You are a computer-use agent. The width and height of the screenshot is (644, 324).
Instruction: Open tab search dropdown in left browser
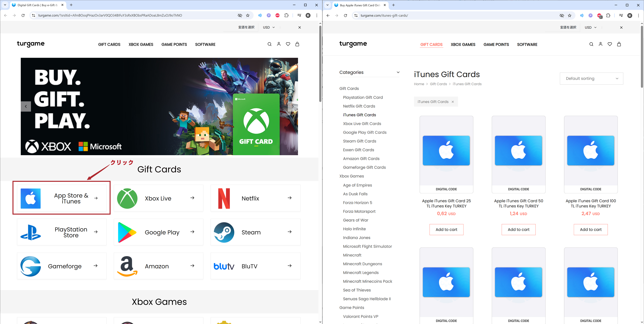[5, 5]
